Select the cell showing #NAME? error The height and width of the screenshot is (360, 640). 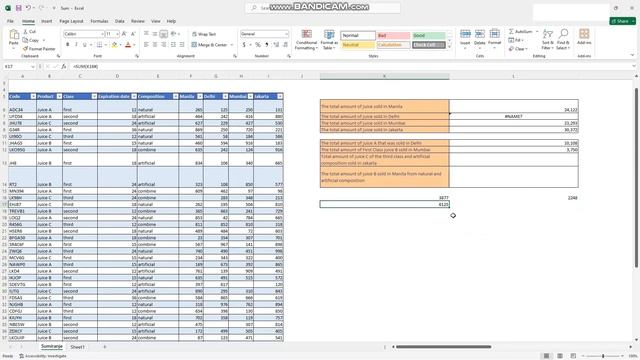pos(513,116)
